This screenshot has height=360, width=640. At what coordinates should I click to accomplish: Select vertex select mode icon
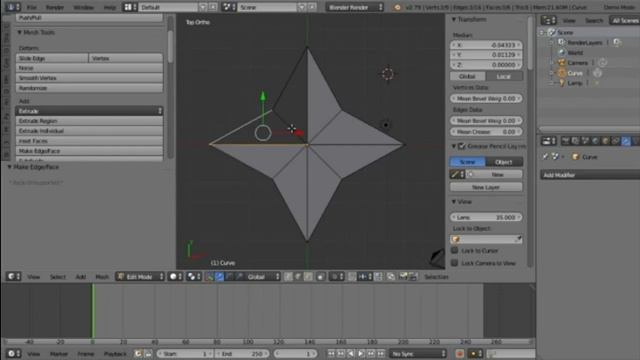pos(288,276)
